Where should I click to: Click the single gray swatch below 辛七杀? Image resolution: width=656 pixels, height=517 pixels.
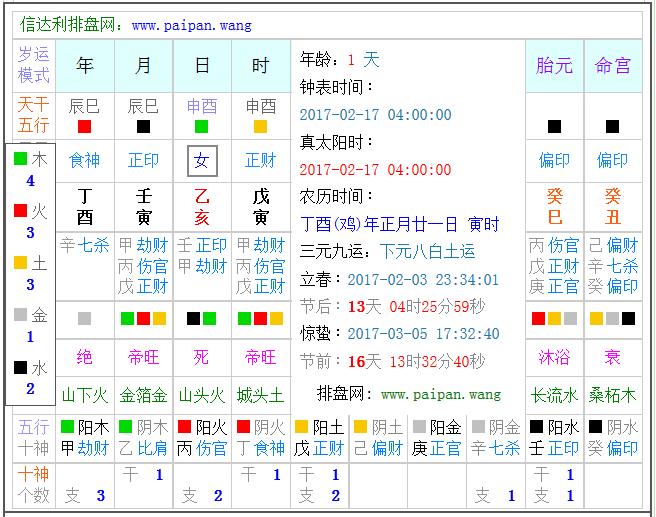[85, 319]
